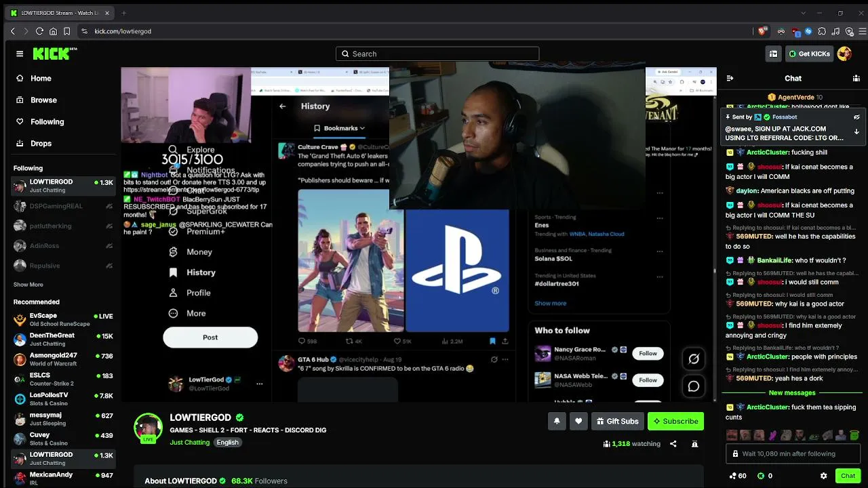Open DeenTheGreat in the Recommended list
Image resolution: width=868 pixels, height=488 pixels.
point(64,340)
